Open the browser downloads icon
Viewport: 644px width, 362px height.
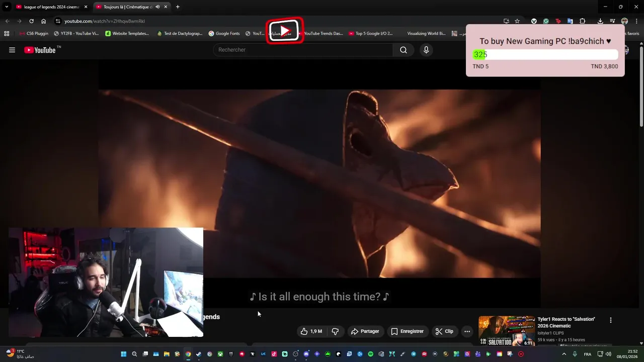tap(600, 21)
